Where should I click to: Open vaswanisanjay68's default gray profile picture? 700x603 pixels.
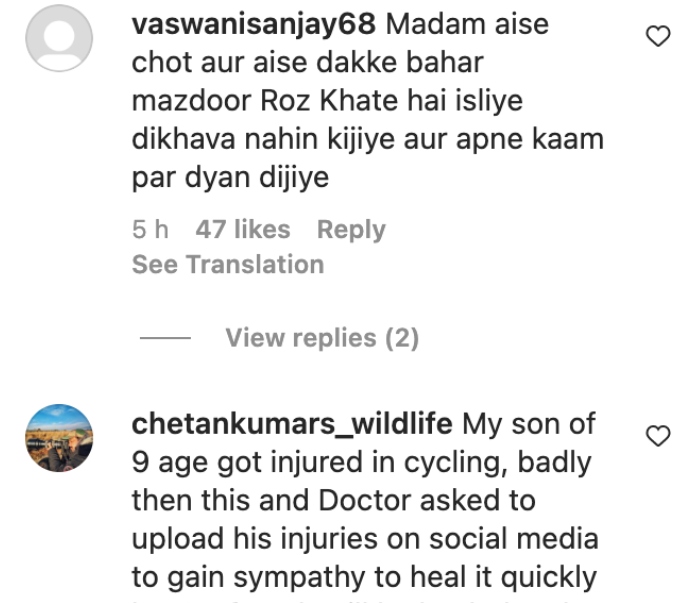click(x=59, y=38)
